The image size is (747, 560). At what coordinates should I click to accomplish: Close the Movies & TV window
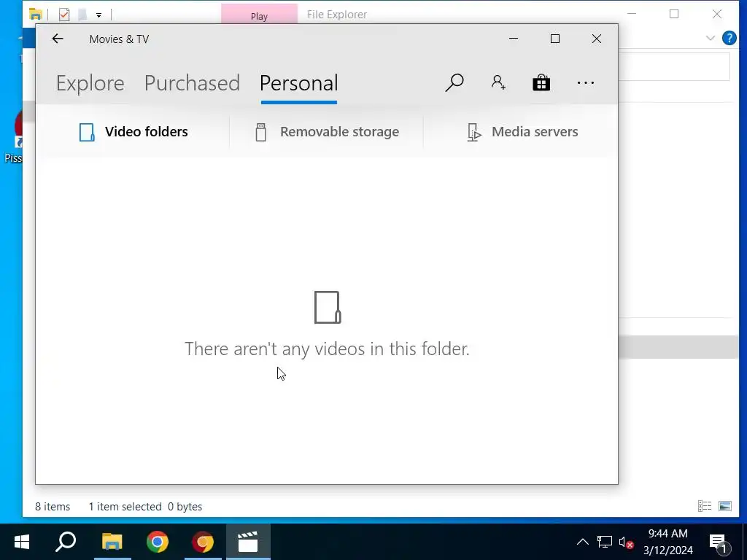tap(597, 39)
